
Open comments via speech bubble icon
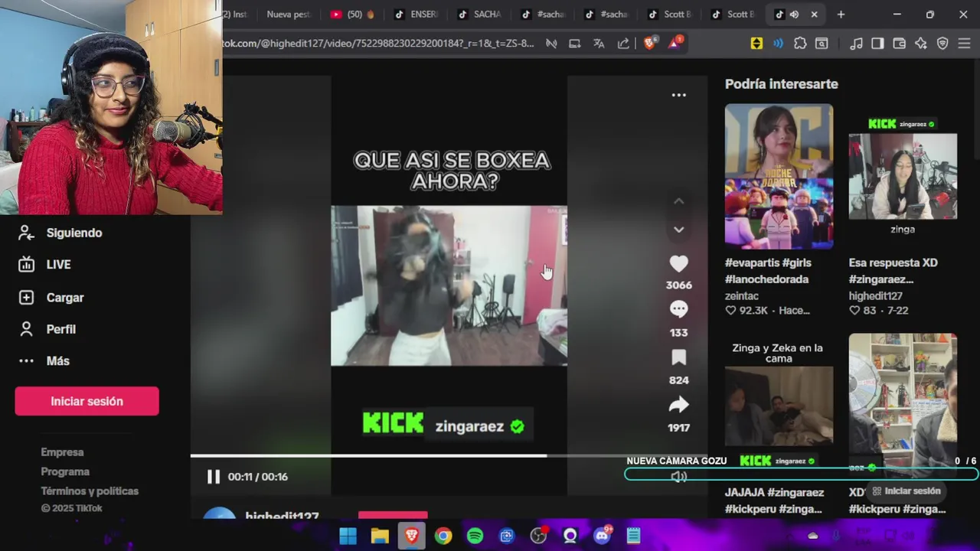[x=678, y=309]
